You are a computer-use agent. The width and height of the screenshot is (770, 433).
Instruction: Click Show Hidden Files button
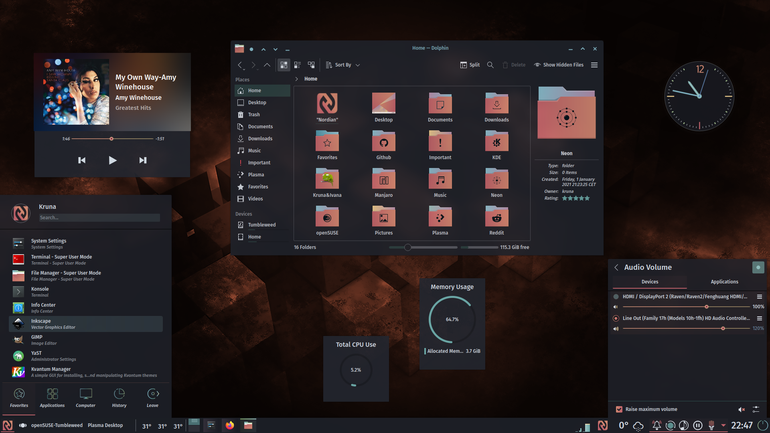pos(558,65)
